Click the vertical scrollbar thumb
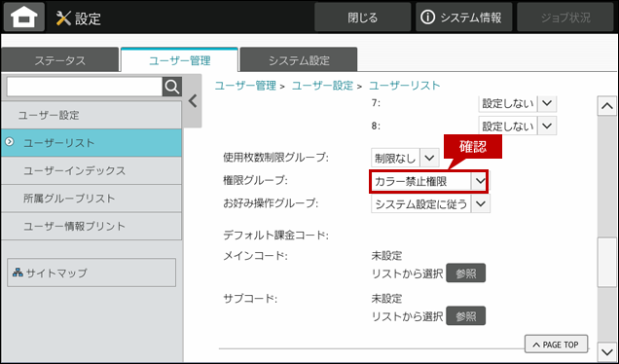The height and width of the screenshot is (364, 619). point(606,262)
